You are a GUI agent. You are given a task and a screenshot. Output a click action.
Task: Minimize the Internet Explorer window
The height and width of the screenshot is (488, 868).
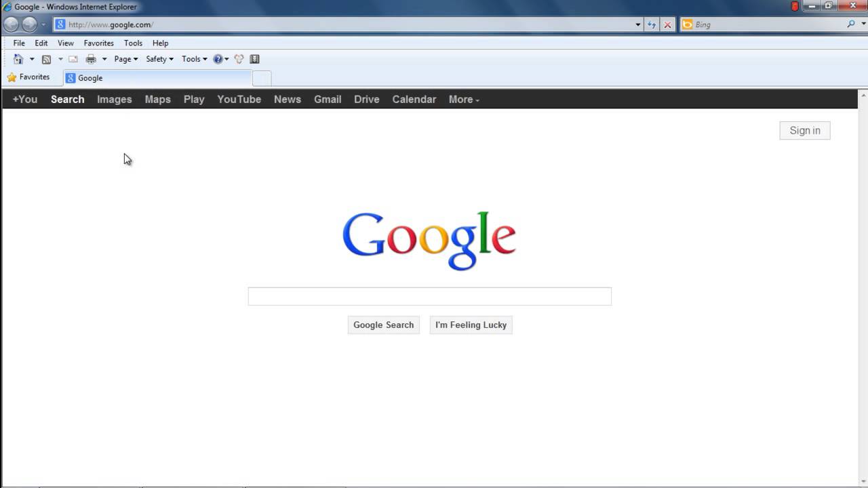(812, 6)
